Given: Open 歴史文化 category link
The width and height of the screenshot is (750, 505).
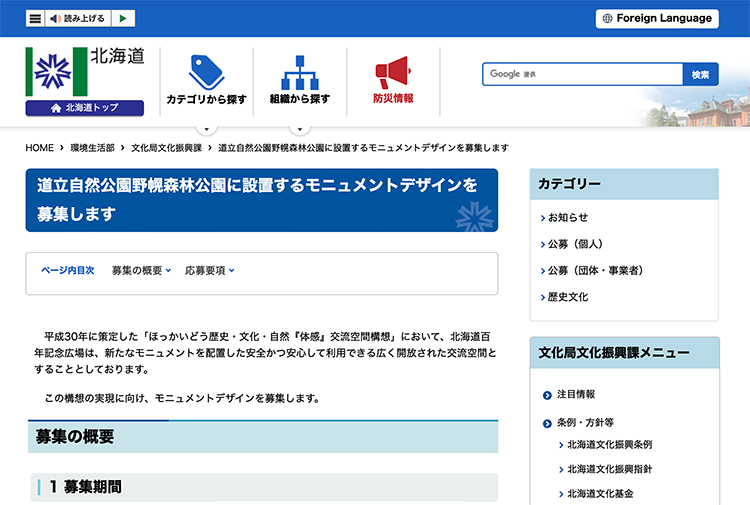Looking at the screenshot, I should 568,297.
